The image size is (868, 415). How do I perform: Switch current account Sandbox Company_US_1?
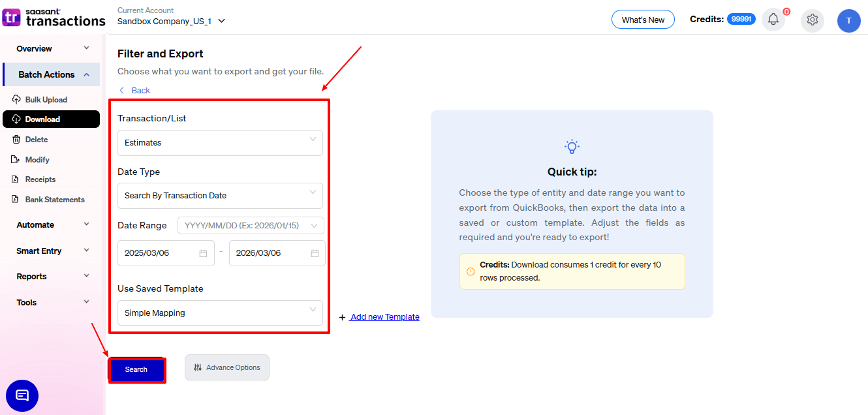(171, 21)
